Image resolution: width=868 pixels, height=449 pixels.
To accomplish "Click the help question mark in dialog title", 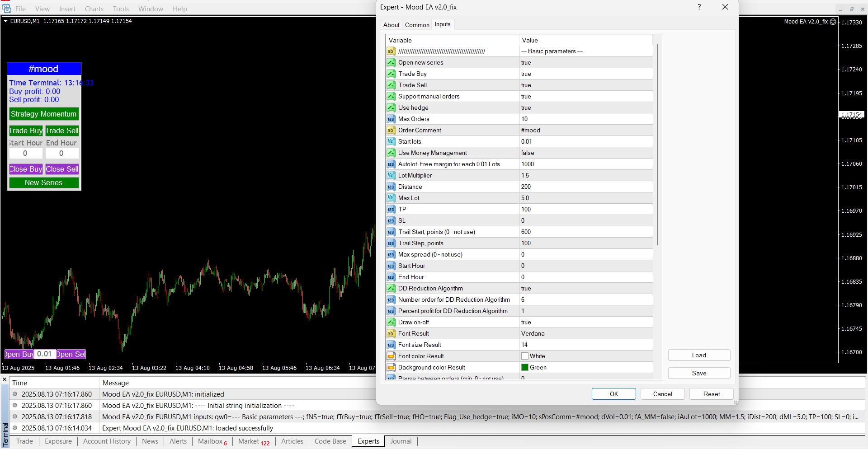I will pyautogui.click(x=699, y=7).
